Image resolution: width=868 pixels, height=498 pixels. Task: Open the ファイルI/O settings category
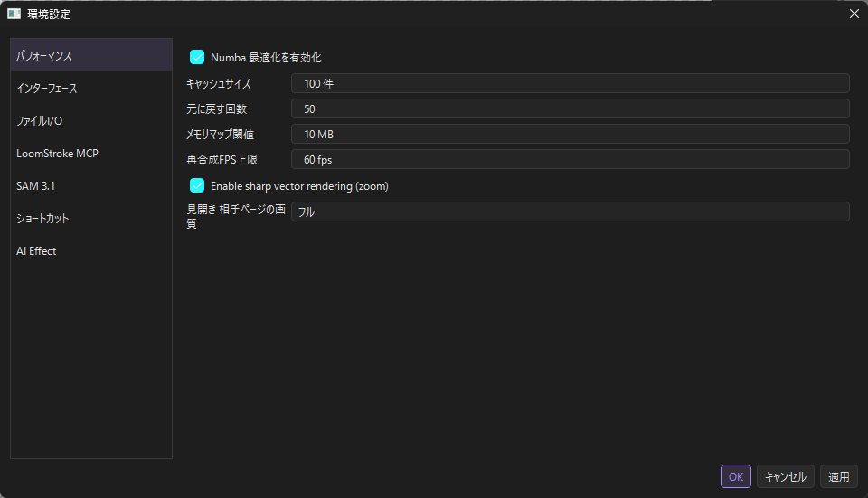point(91,120)
